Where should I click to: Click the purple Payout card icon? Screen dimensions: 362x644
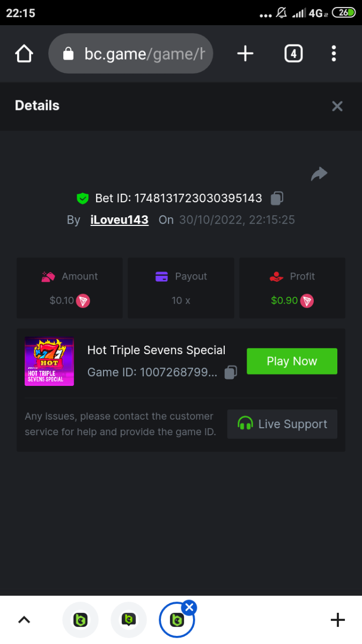click(161, 276)
